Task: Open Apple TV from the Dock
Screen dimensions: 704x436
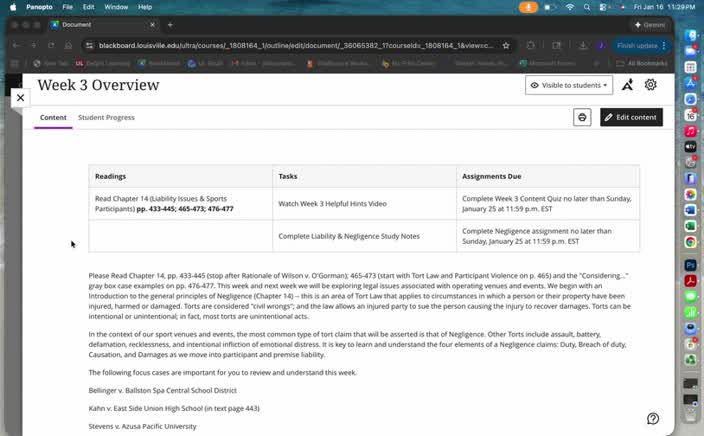Action: (x=690, y=146)
